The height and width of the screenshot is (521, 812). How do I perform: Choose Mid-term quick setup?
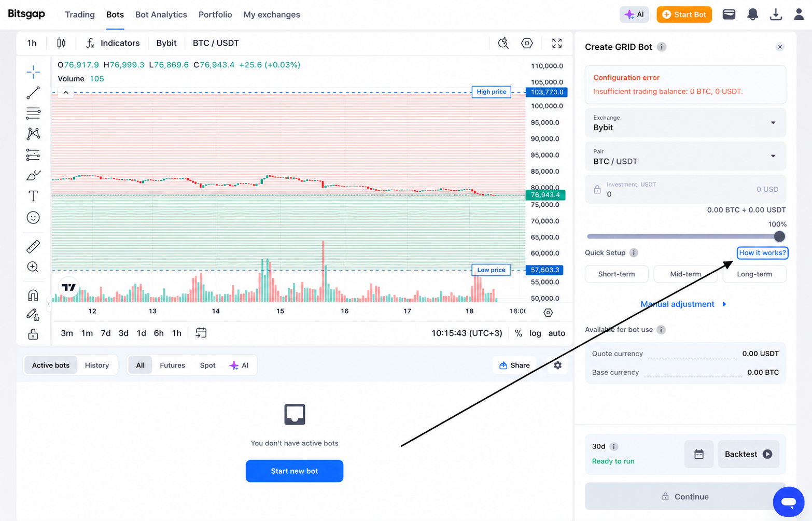685,274
